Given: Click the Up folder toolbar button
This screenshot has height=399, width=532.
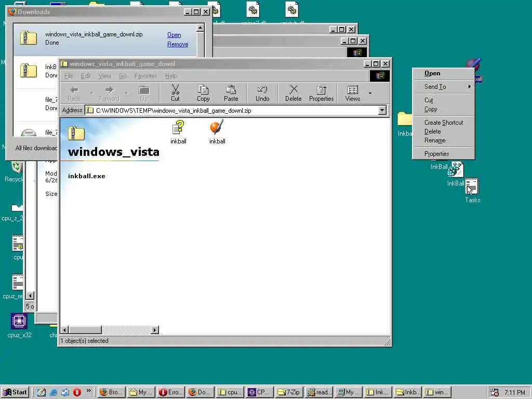Looking at the screenshot, I should coord(144,93).
